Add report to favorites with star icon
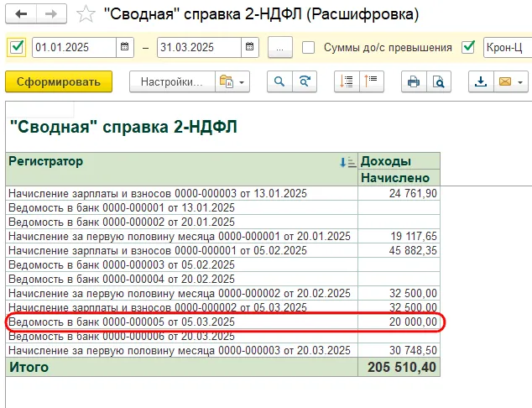Image resolution: width=532 pixels, height=408 pixels. pos(85,15)
